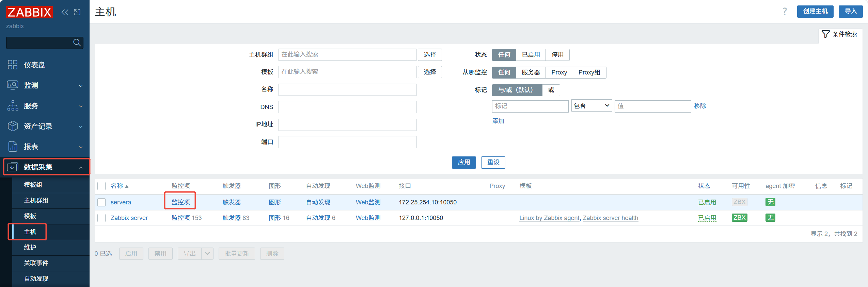Click 移除 to remove the tag row
The height and width of the screenshot is (287, 868).
click(700, 106)
